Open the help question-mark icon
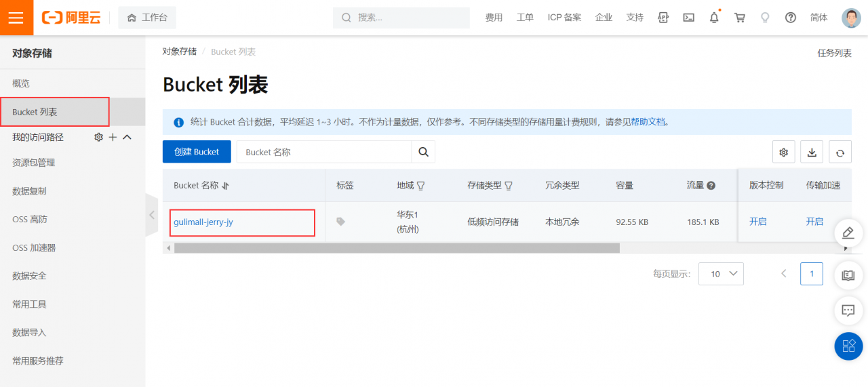The image size is (868, 387). pyautogui.click(x=791, y=18)
